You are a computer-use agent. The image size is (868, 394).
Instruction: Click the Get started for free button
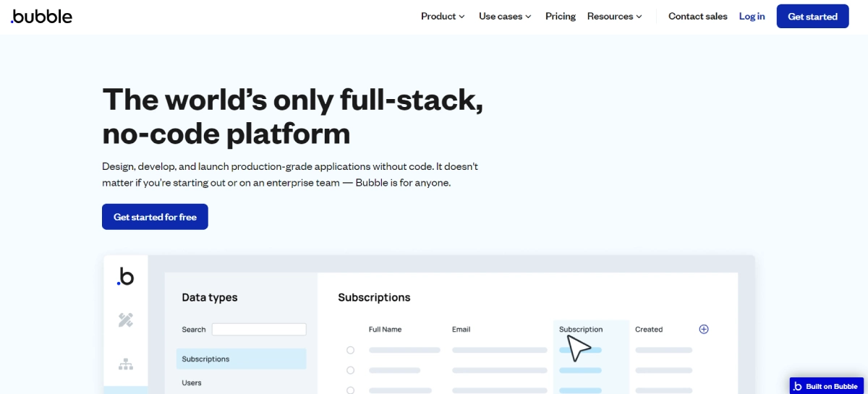(x=155, y=217)
